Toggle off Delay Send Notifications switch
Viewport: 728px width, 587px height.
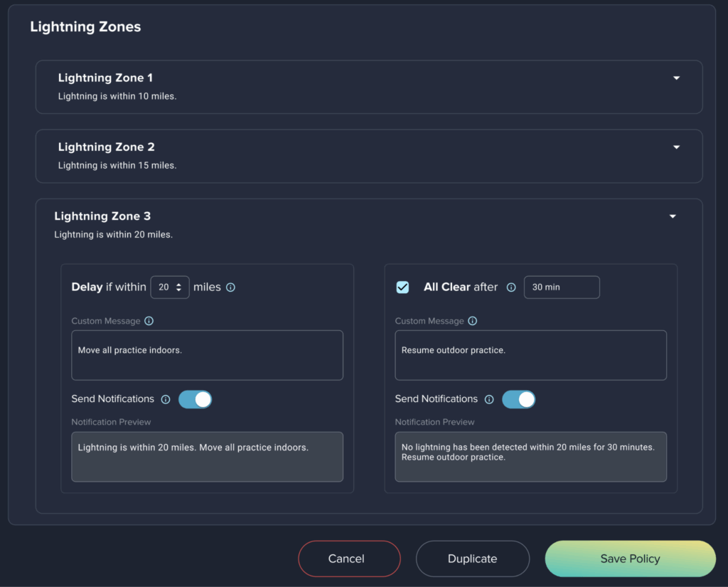[x=195, y=399]
